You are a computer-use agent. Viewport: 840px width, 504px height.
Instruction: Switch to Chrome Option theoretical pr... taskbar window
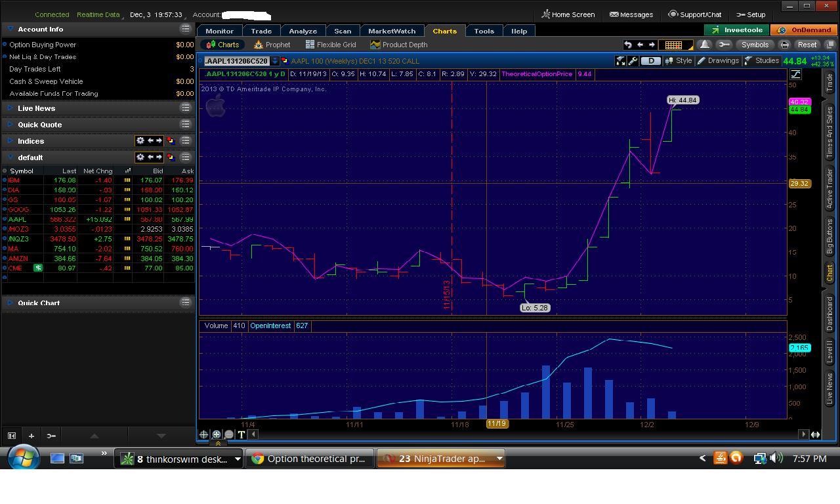pos(310,459)
